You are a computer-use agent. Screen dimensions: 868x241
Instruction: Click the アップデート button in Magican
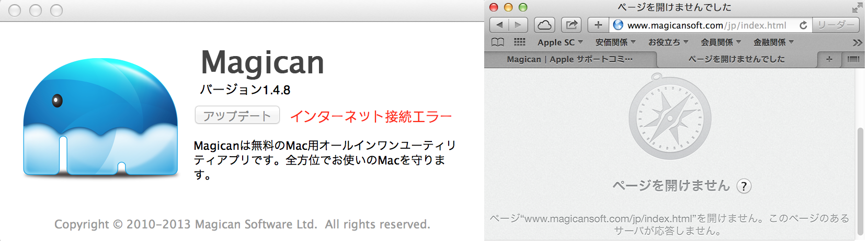pos(237,115)
